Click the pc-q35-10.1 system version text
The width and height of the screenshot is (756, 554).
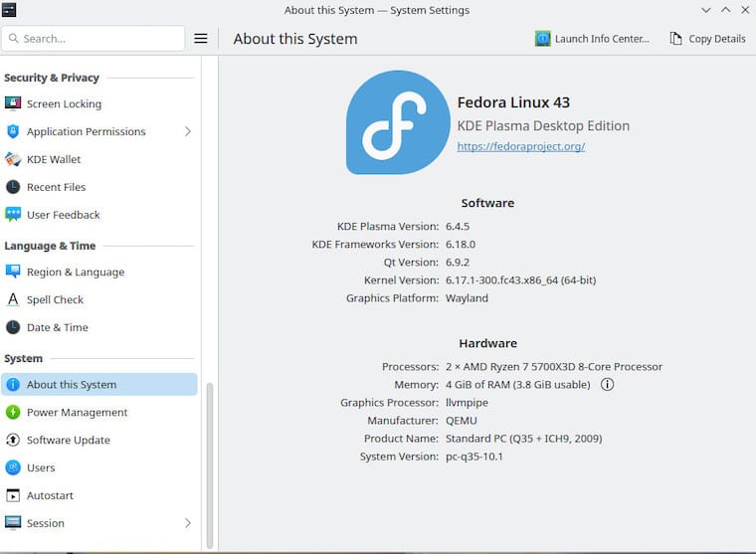(x=473, y=457)
